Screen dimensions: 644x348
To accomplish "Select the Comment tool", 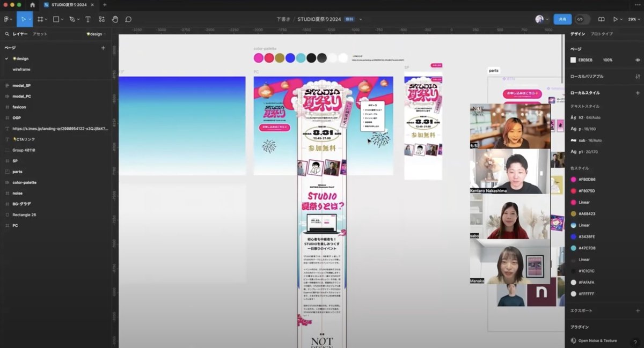I will [128, 19].
